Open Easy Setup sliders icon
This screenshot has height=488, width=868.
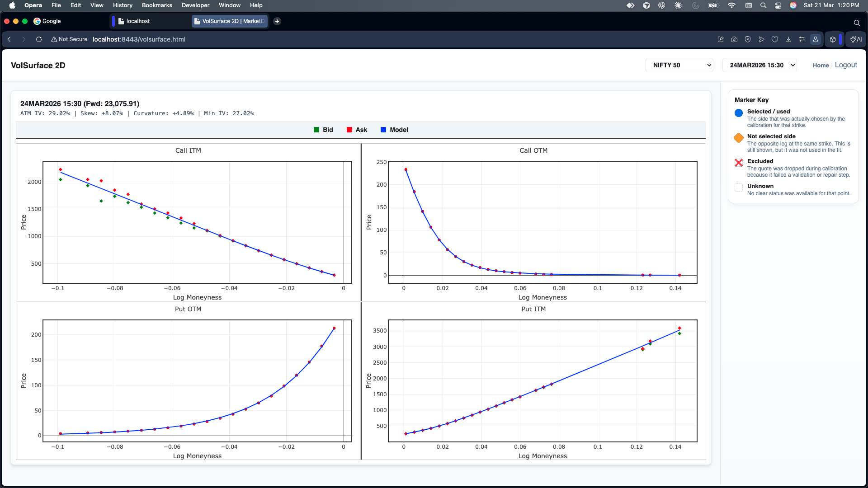click(x=802, y=39)
